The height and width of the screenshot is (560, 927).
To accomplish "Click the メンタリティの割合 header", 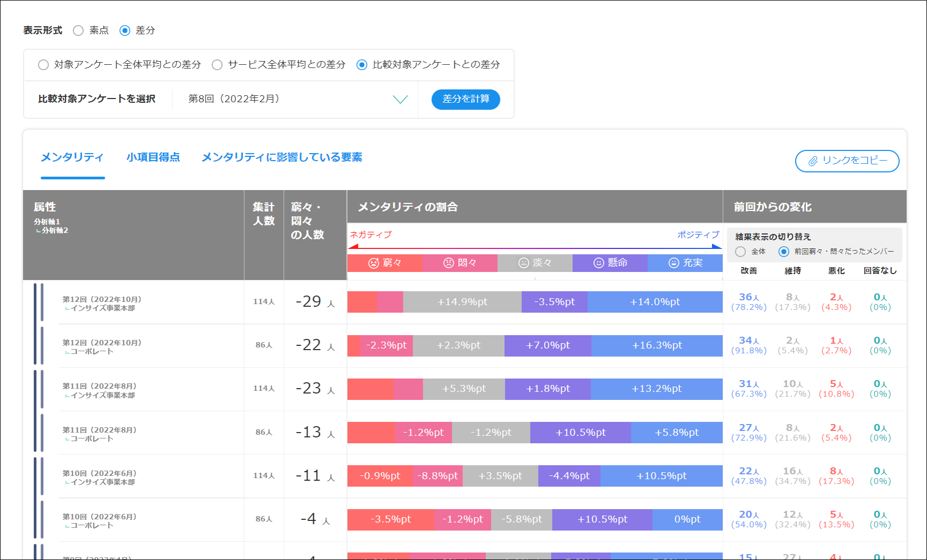I will (408, 207).
